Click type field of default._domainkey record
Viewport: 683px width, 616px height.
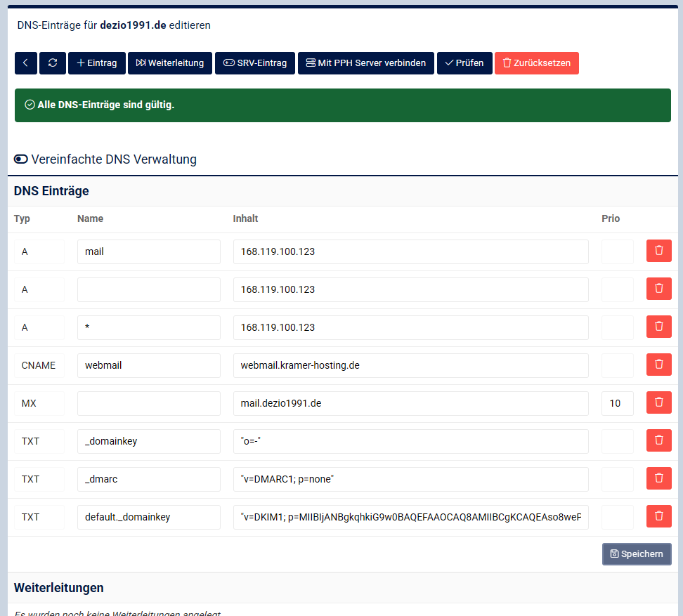[39, 517]
